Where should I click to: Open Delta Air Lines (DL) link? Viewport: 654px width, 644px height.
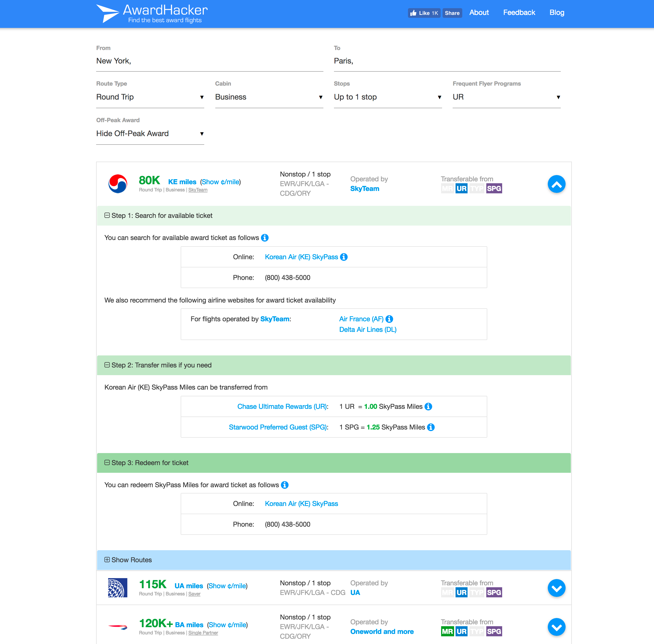[x=368, y=329]
